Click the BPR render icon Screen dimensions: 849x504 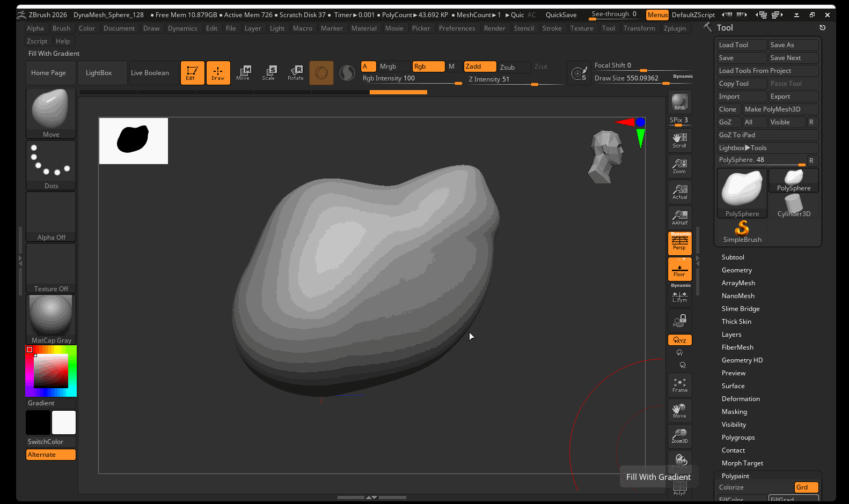point(679,102)
